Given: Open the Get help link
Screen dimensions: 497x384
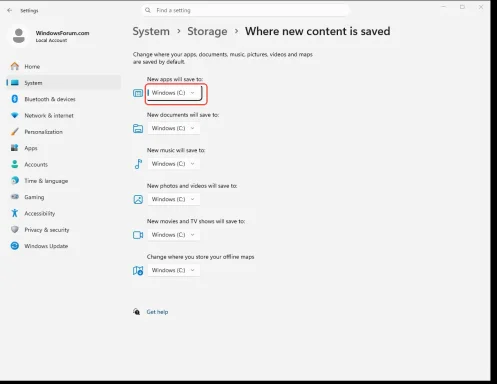Looking at the screenshot, I should (157, 312).
